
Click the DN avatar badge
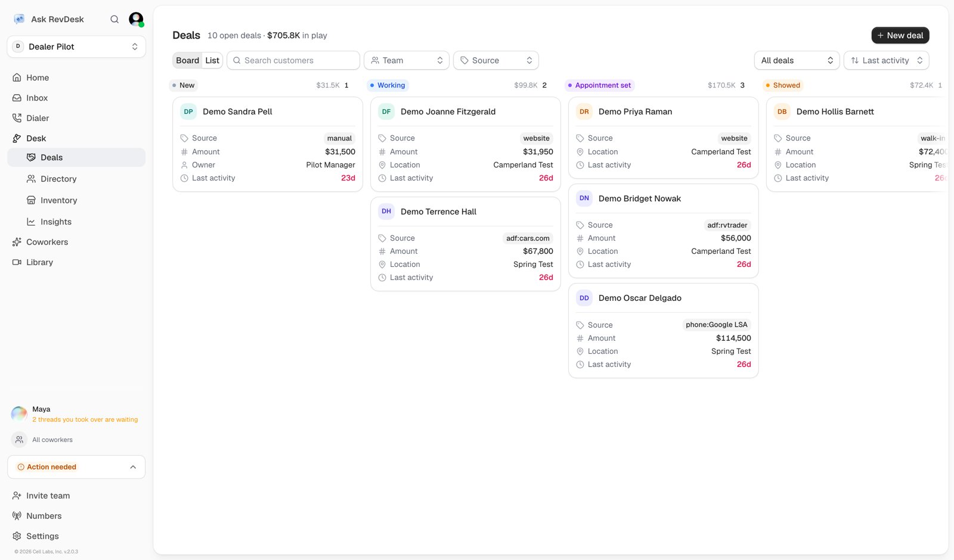(584, 198)
